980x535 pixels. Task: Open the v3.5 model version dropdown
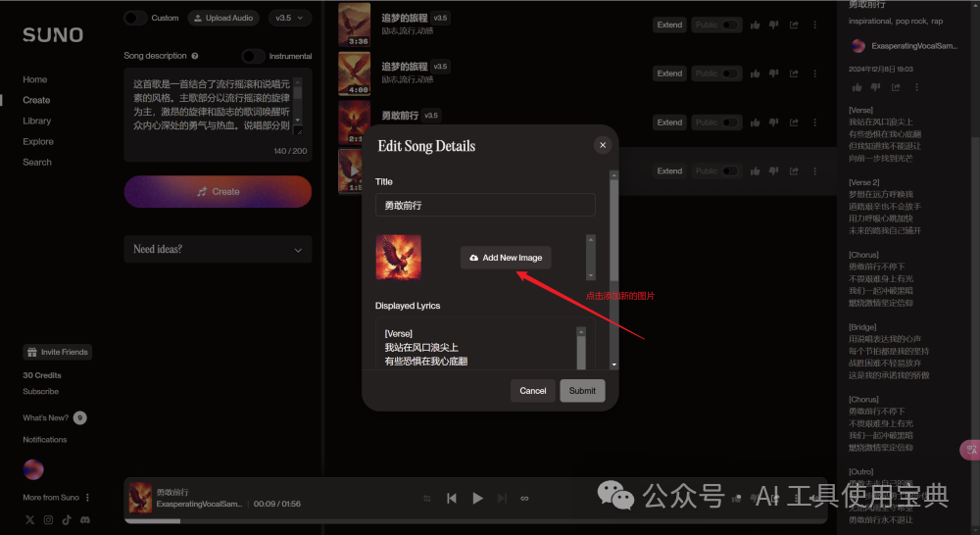289,18
